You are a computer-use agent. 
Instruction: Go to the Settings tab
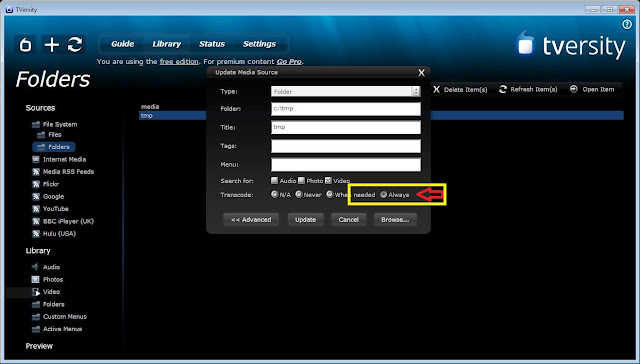tap(259, 44)
